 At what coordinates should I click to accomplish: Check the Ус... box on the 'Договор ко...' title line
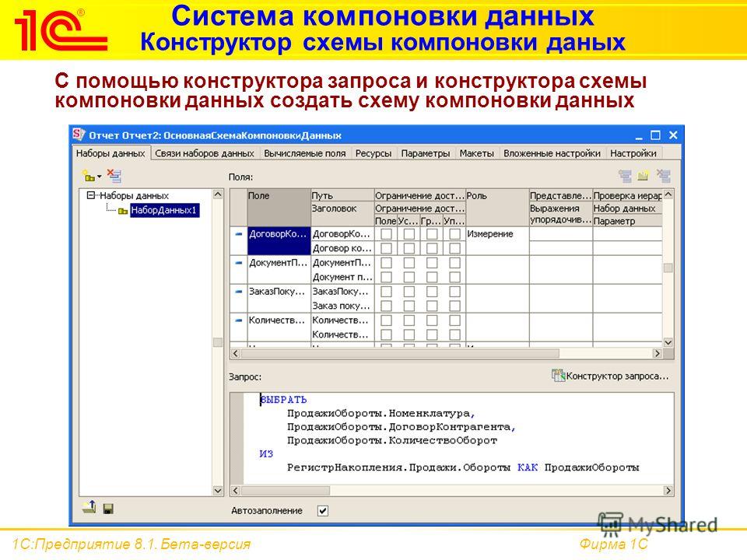[409, 248]
